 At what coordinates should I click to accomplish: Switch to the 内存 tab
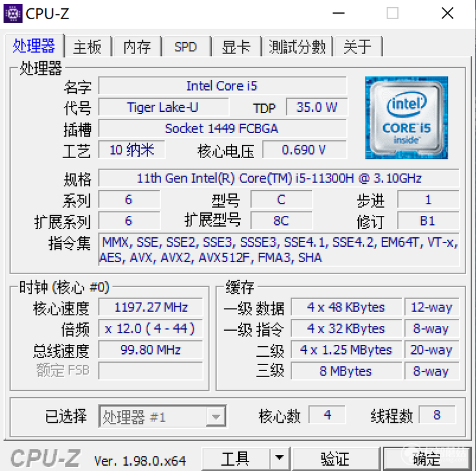pos(137,47)
